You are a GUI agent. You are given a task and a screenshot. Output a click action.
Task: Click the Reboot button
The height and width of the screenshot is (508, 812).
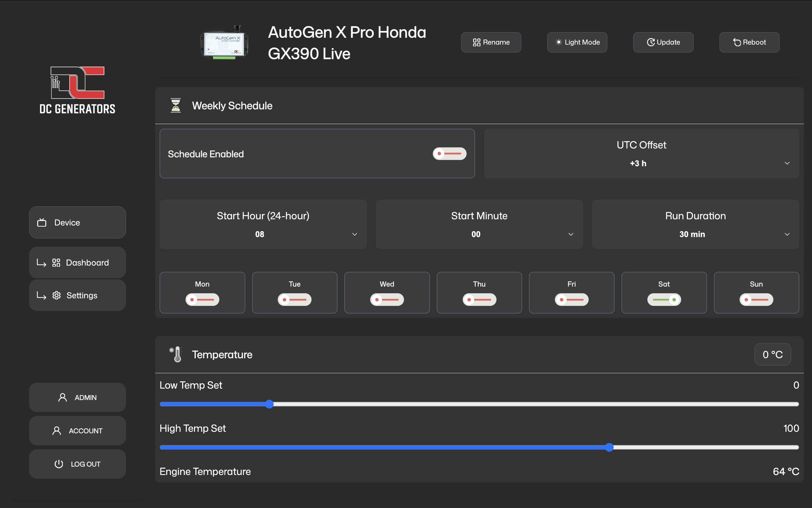click(x=749, y=42)
